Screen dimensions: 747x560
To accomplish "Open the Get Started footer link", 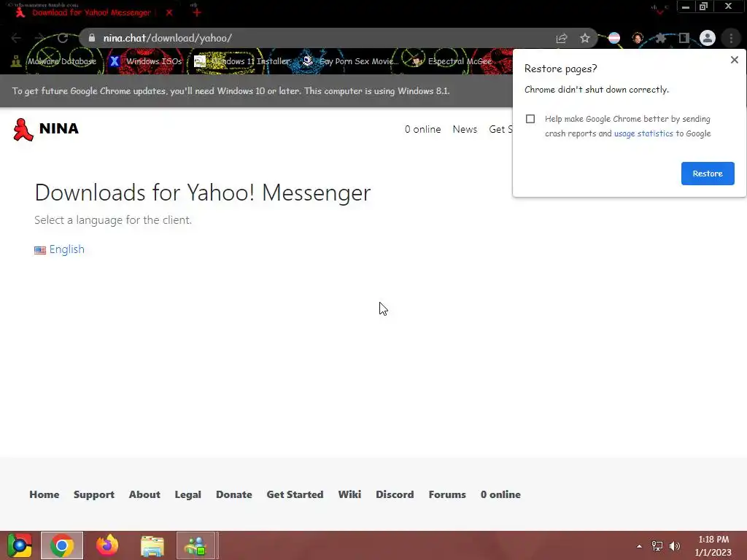I will pyautogui.click(x=295, y=494).
